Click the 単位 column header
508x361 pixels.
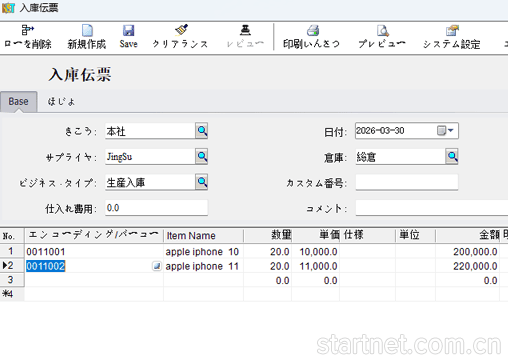click(x=415, y=236)
